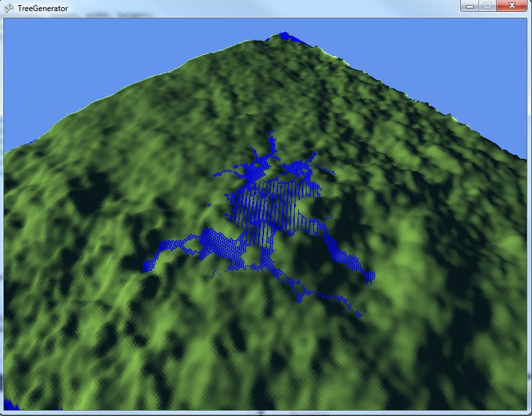Close the TreeGenerator window

[x=512, y=6]
